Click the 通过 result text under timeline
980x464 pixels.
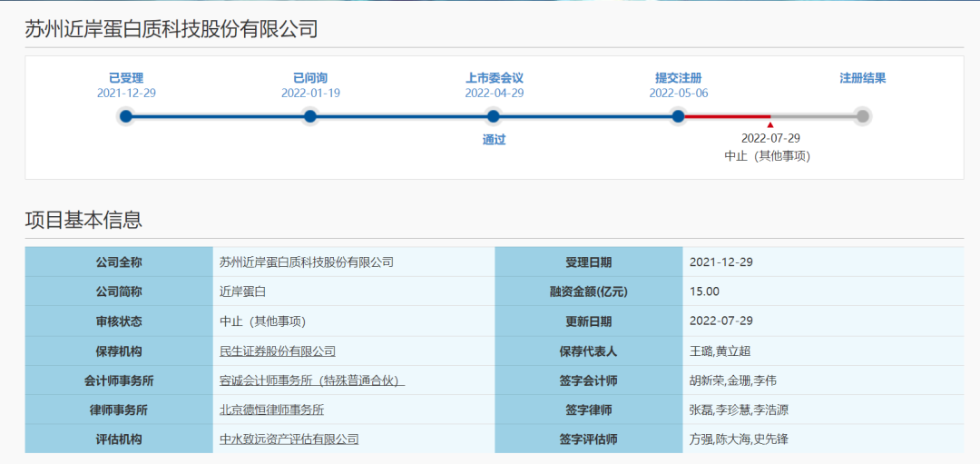tap(494, 140)
